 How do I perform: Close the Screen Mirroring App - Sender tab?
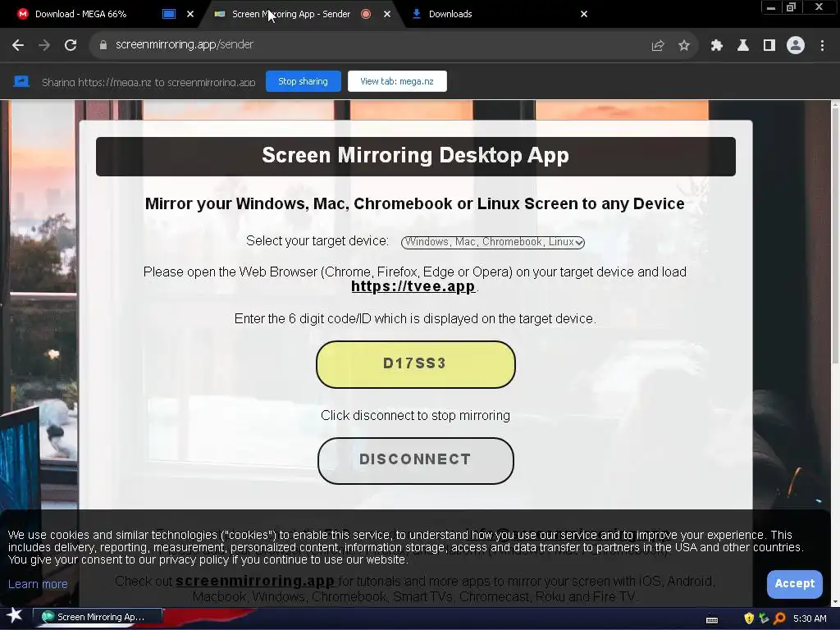387,15
